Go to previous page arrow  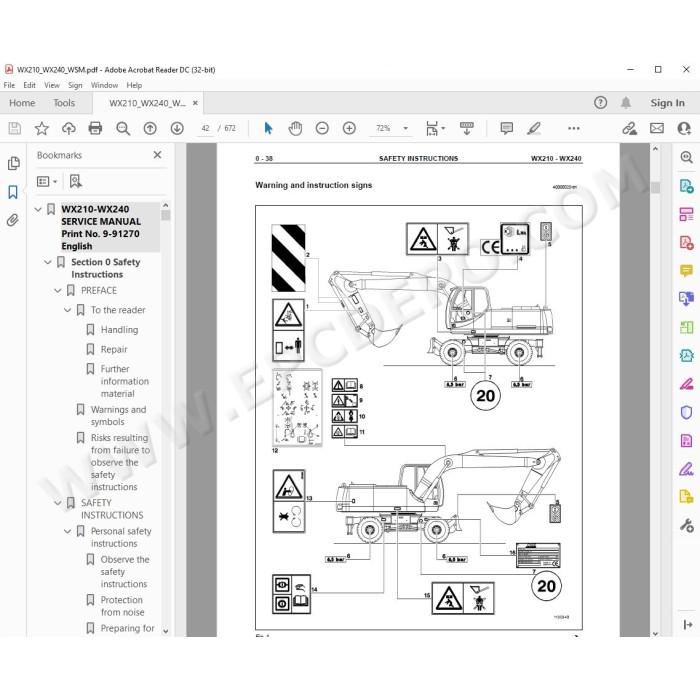point(150,129)
